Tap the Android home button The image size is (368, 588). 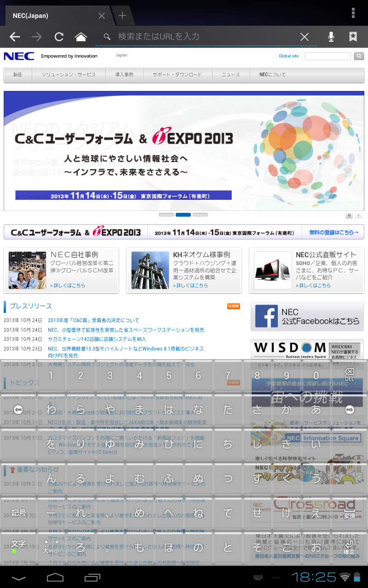coord(55,577)
